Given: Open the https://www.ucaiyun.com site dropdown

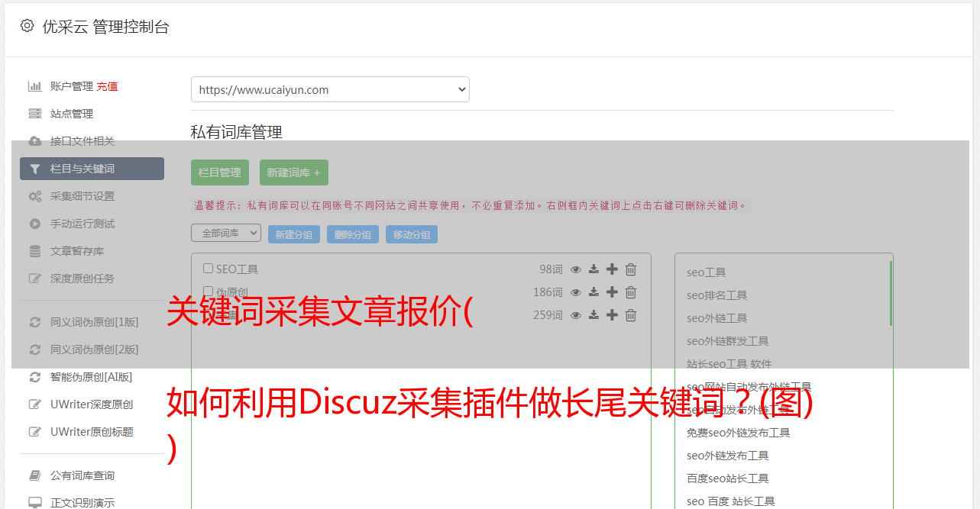Looking at the screenshot, I should click(330, 89).
